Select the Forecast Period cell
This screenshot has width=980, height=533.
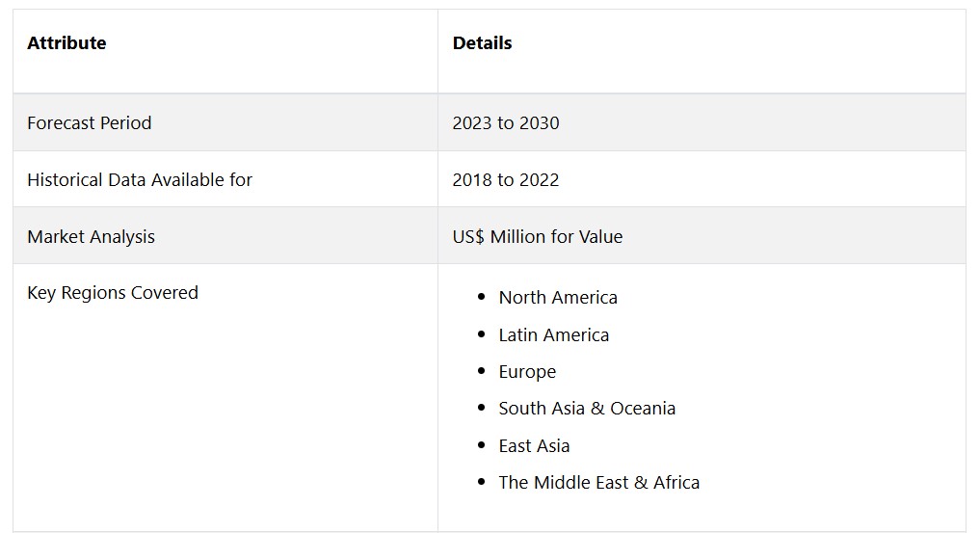coord(90,123)
